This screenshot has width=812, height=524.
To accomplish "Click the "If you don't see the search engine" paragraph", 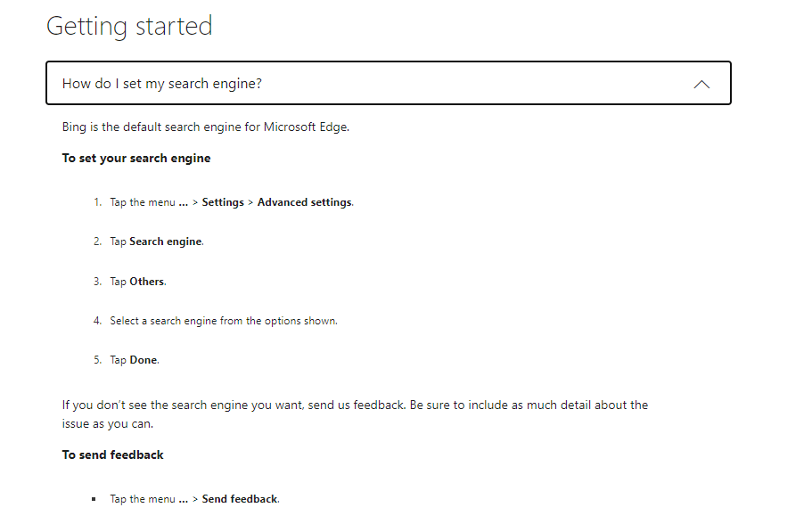I will point(355,405).
